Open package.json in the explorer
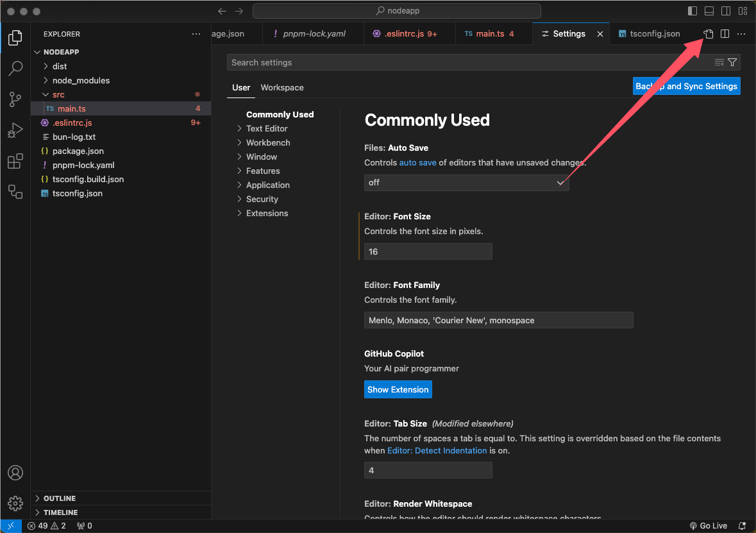This screenshot has width=756, height=533. [x=78, y=151]
